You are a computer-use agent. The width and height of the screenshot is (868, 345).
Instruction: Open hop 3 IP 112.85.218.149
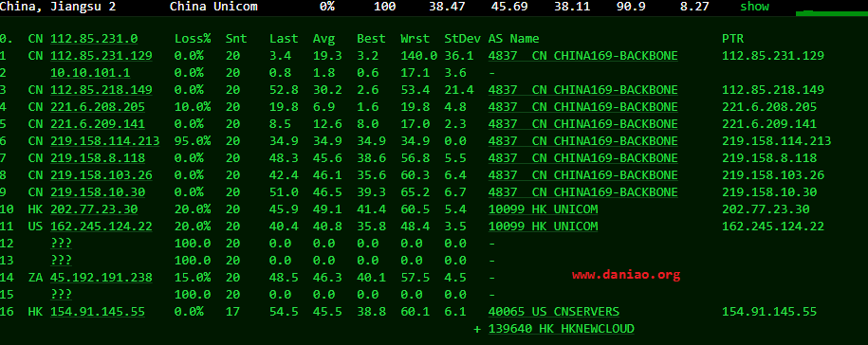pyautogui.click(x=102, y=90)
